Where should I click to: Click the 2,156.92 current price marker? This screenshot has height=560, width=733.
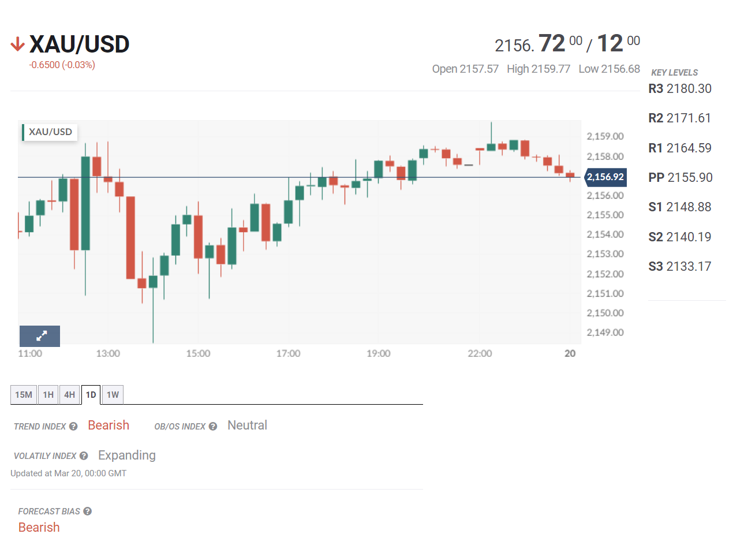[x=605, y=177]
